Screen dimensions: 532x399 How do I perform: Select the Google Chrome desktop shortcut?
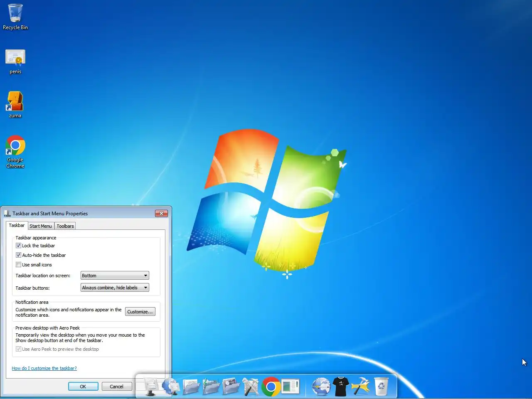(x=15, y=152)
